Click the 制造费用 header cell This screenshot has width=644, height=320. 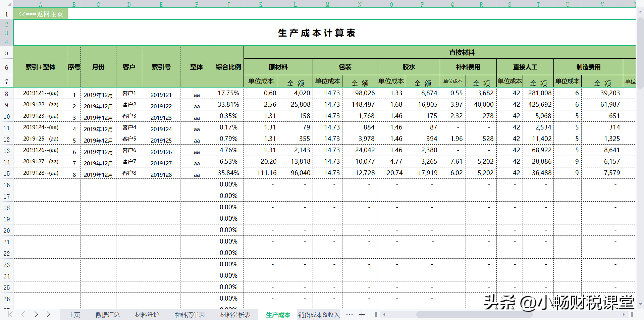(x=588, y=67)
